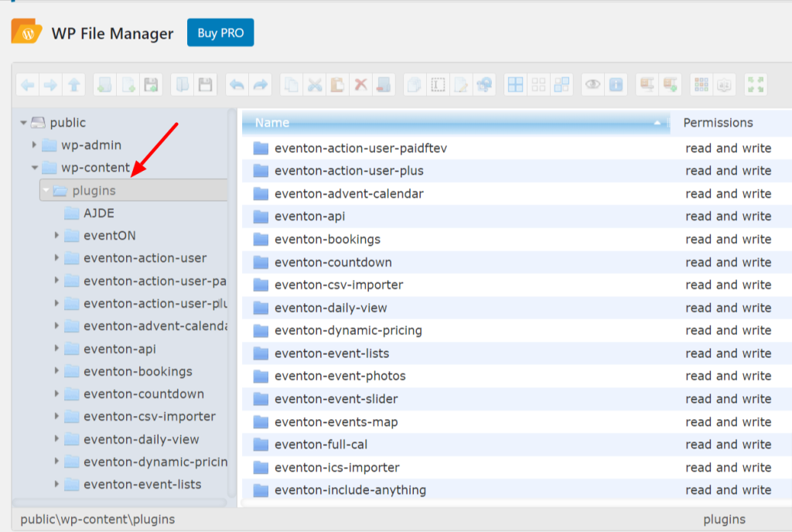Viewport: 792px width, 532px height.
Task: Click the Select none icon
Action: [538, 85]
